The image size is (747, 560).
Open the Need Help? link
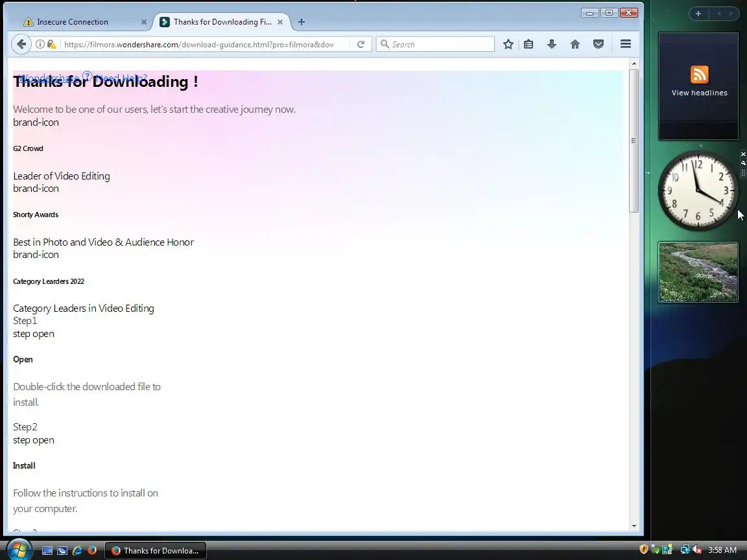(x=121, y=78)
